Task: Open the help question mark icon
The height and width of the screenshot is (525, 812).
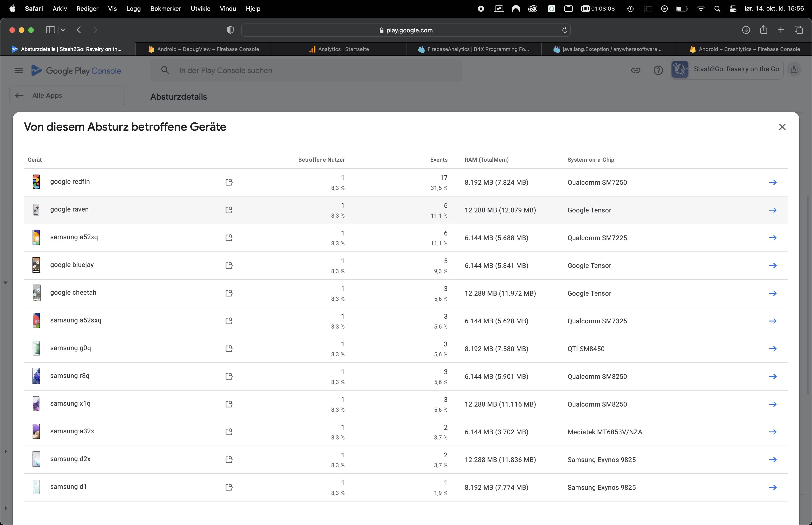Action: click(x=658, y=70)
